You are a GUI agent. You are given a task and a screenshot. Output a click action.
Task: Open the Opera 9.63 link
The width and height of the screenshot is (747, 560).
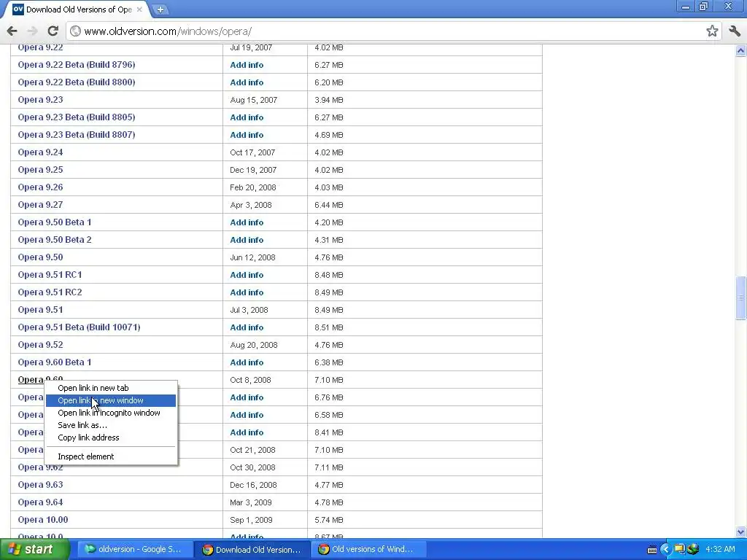[x=41, y=485]
